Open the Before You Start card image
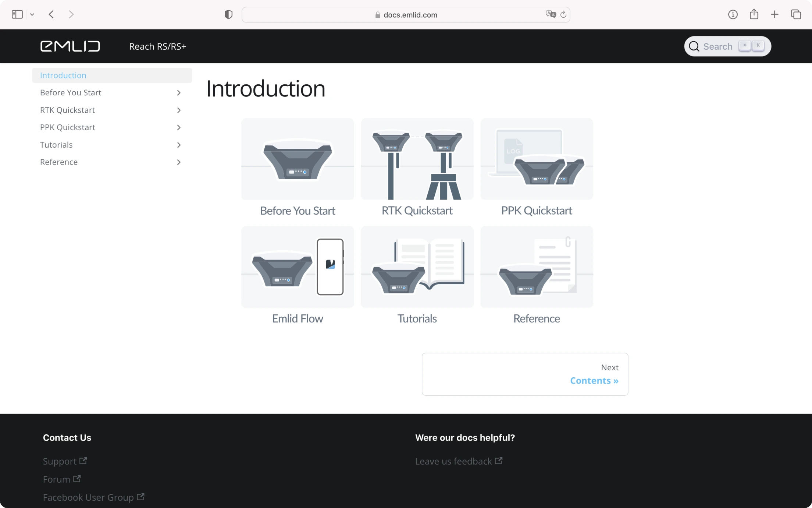 click(298, 159)
